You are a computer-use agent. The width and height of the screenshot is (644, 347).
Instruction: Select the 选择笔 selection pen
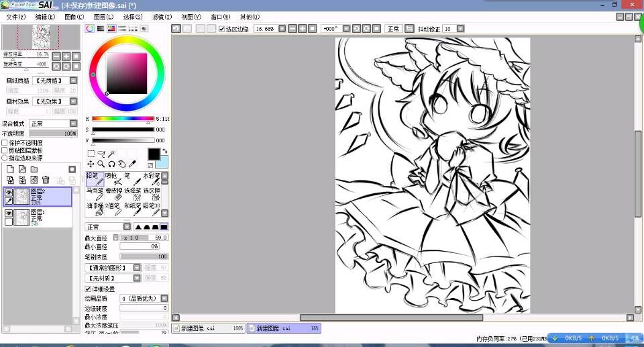tap(133, 194)
